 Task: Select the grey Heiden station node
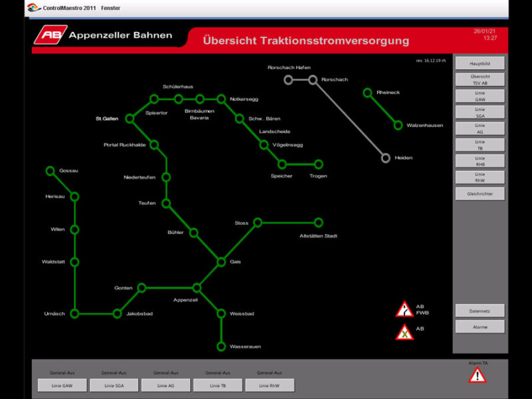[x=386, y=158]
